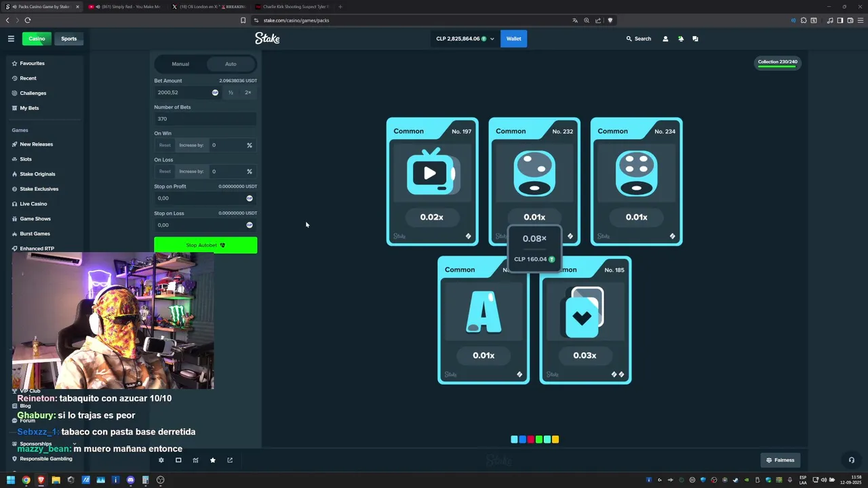Toggle browser sidebar panel icon
Screen dimensions: 868x488
(x=840, y=20)
